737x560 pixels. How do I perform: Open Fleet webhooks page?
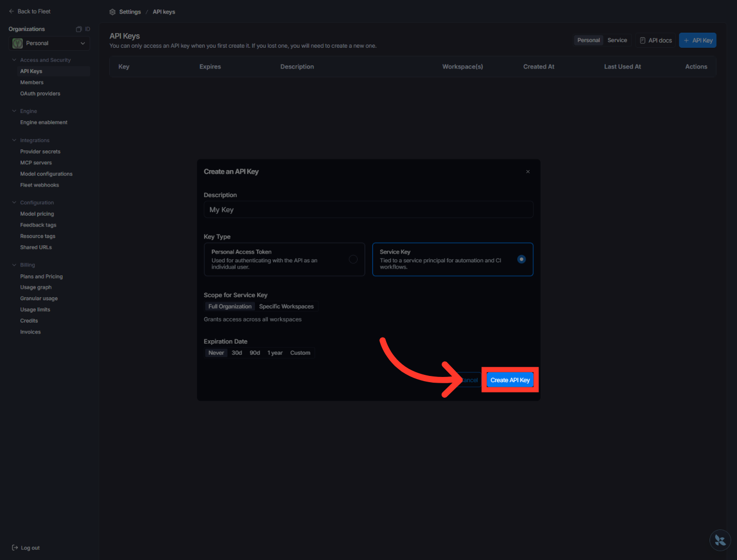pyautogui.click(x=39, y=185)
